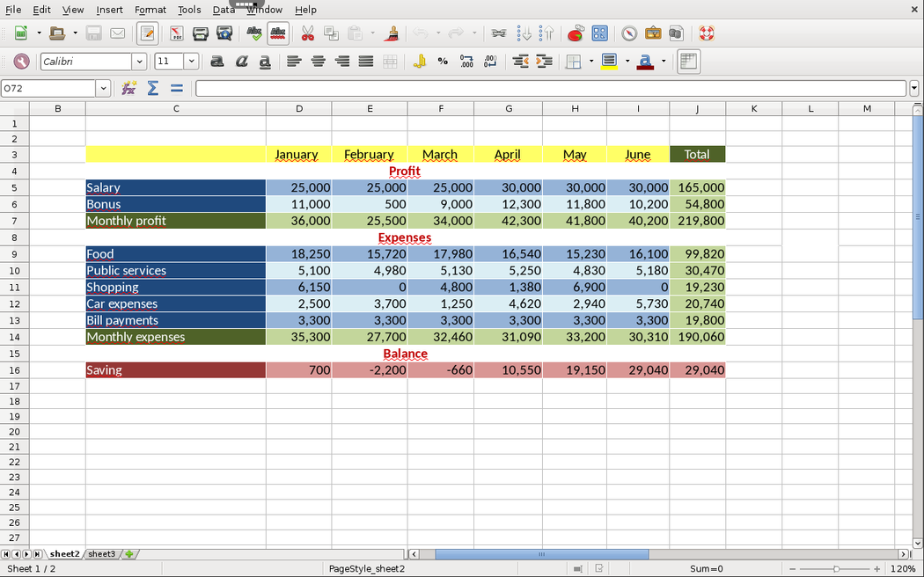Expand the font name dropdown
The image size is (924, 577).
tap(139, 62)
